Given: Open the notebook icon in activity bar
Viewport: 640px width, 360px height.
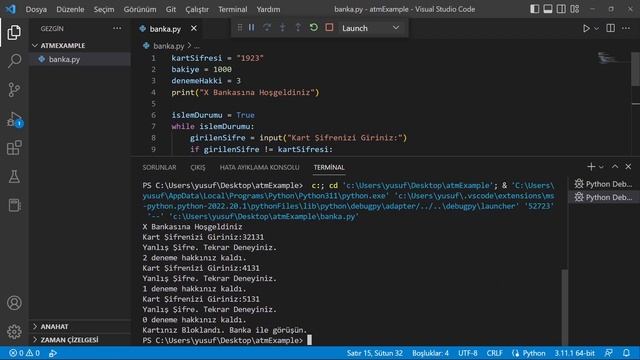Looking at the screenshot, I should pos(14,205).
